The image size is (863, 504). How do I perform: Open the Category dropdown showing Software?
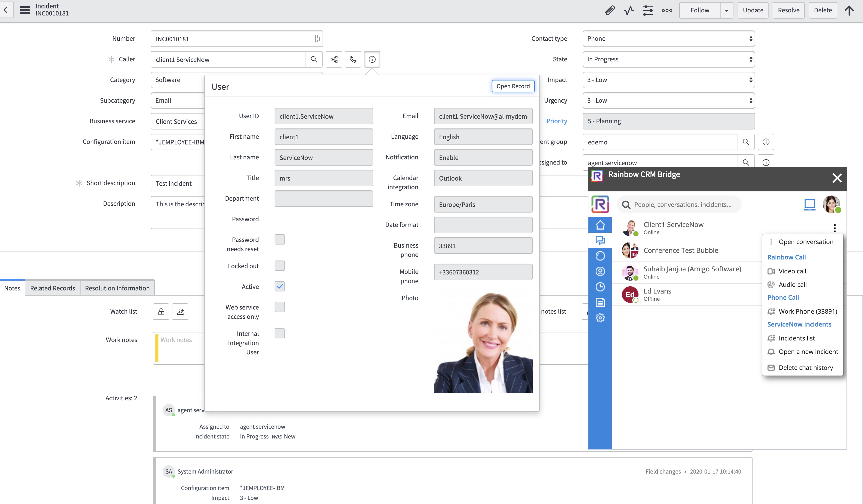click(178, 80)
